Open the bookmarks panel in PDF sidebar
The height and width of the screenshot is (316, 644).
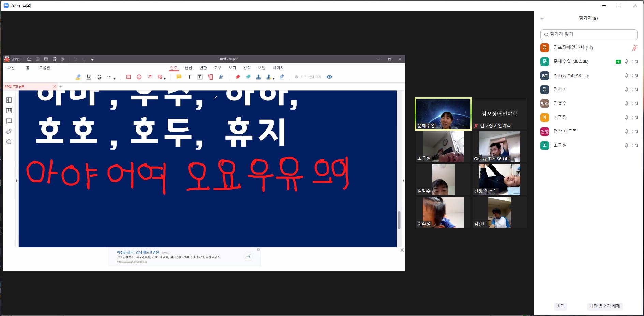pos(9,111)
